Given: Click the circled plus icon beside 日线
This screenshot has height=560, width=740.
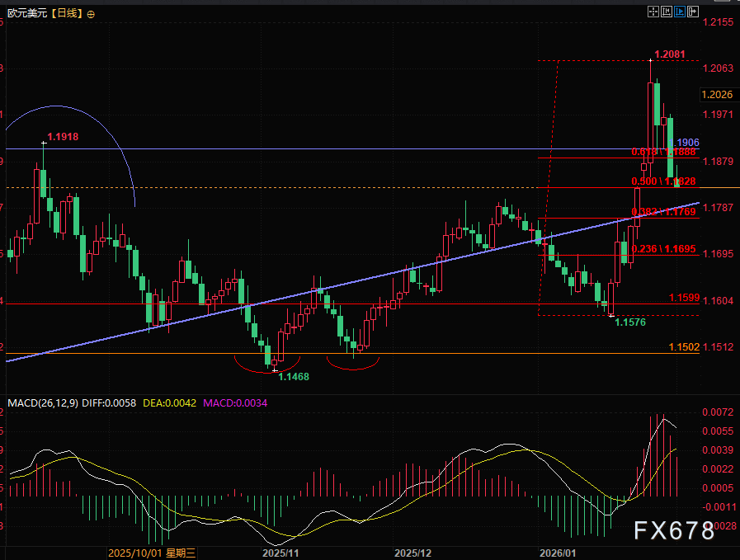Looking at the screenshot, I should pyautogui.click(x=90, y=15).
